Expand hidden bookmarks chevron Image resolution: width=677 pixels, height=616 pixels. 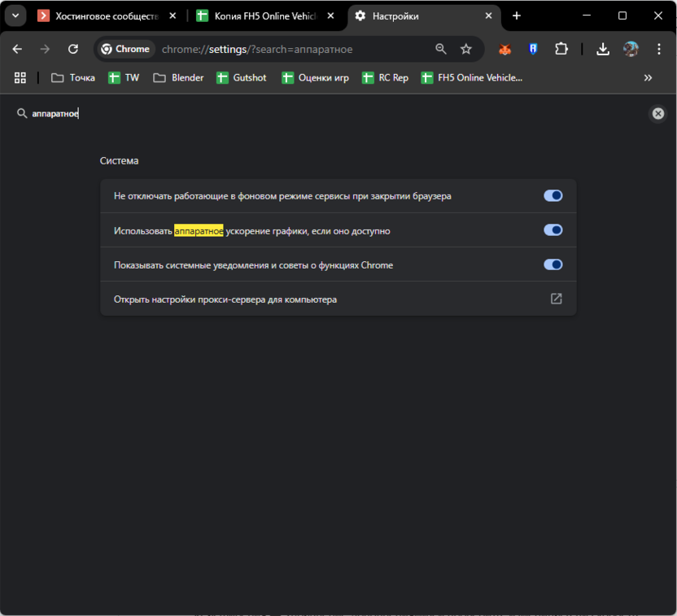click(648, 77)
